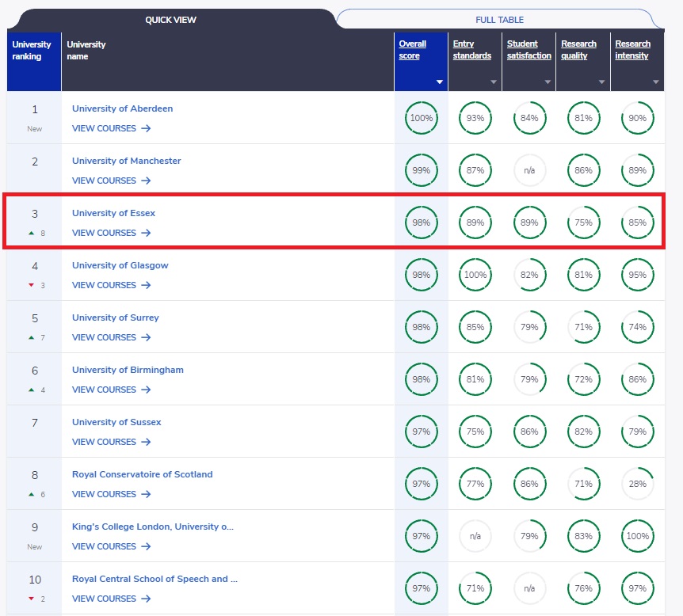The height and width of the screenshot is (616, 683).
Task: Open King's College London link
Action: [x=152, y=527]
